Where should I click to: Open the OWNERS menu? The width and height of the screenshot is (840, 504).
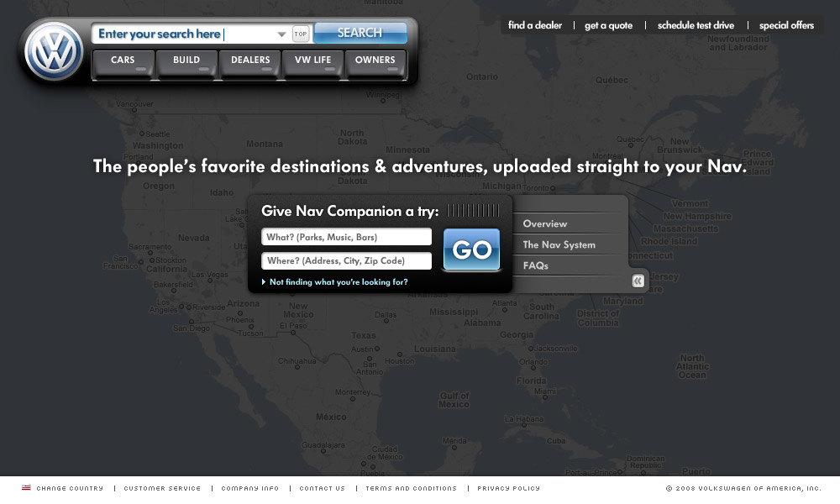tap(375, 64)
